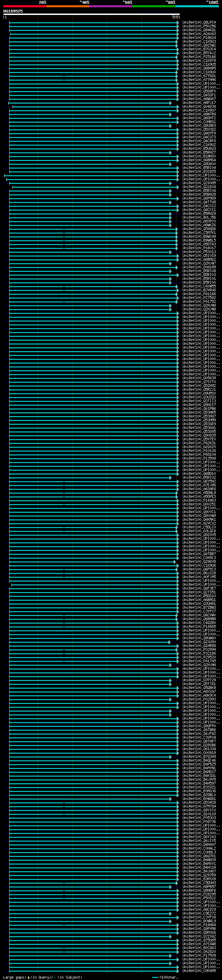
Task: Select UniRef100_P16017 hit
Action: pyautogui.click(x=199, y=248)
